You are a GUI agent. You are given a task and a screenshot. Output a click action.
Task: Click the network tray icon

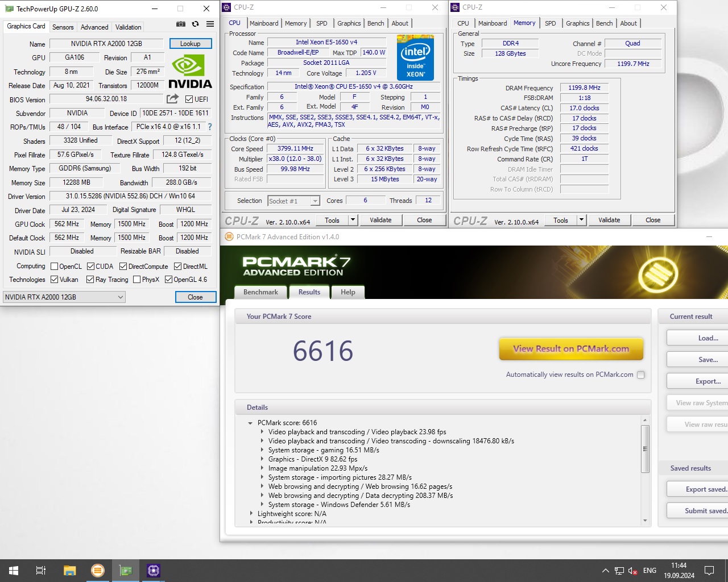[x=619, y=571]
